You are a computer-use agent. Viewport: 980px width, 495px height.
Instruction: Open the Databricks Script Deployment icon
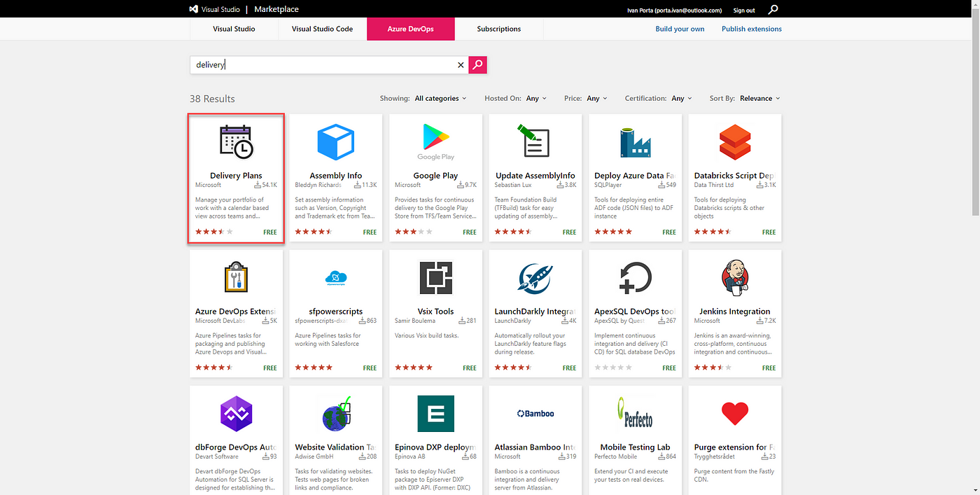click(x=735, y=142)
